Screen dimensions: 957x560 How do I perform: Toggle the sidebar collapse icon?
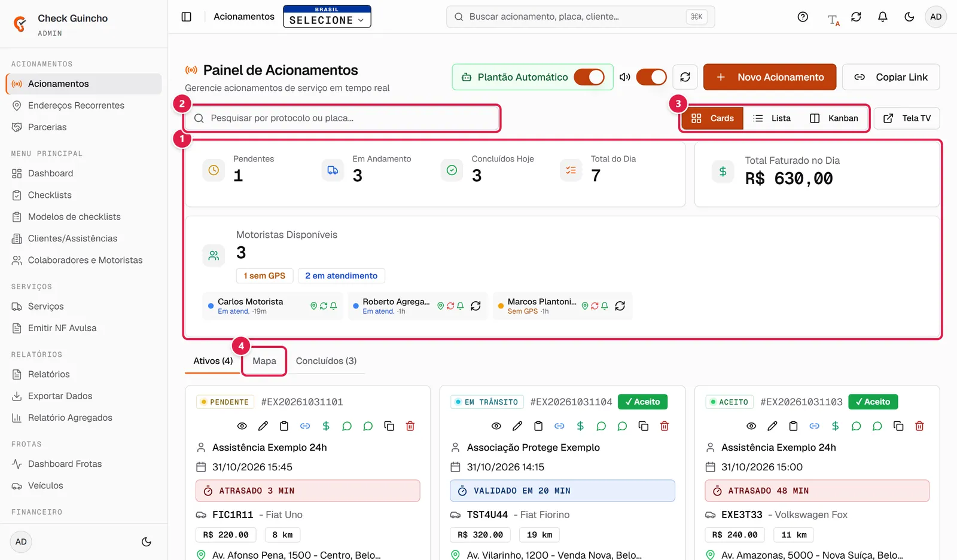(187, 17)
